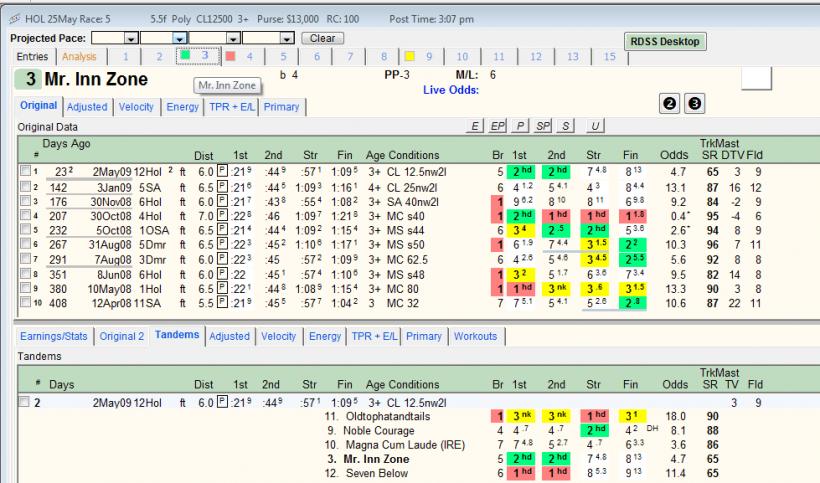This screenshot has height=483, width=820.
Task: Select horse tab 10
Action: [x=462, y=56]
